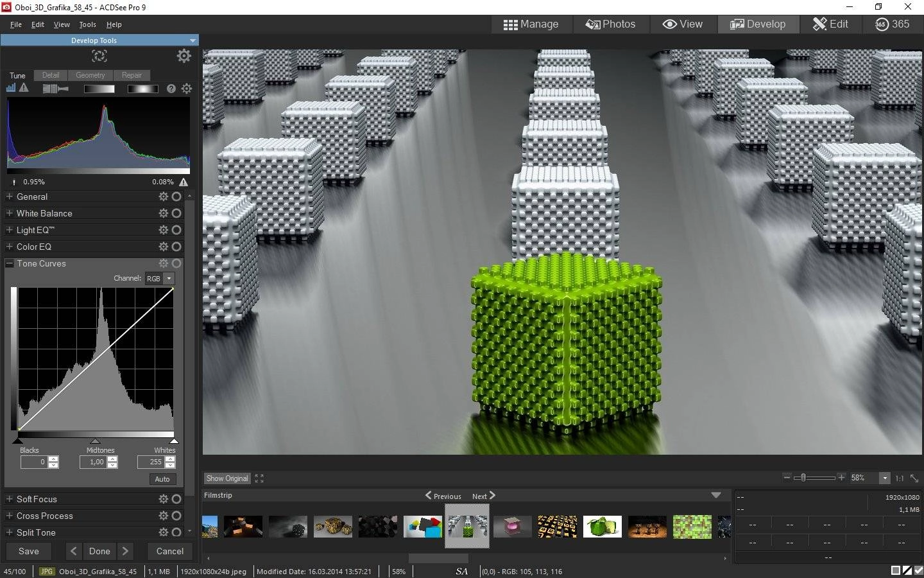This screenshot has width=924, height=578.
Task: Click the Done button
Action: pyautogui.click(x=99, y=551)
